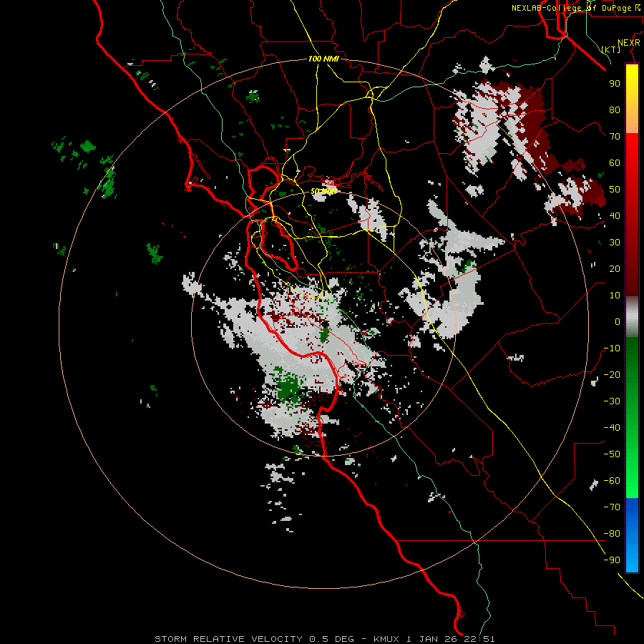Click the STORM RELATIVE VELOCITY caption text
Viewport: 644px width, 644px height.
click(229, 639)
